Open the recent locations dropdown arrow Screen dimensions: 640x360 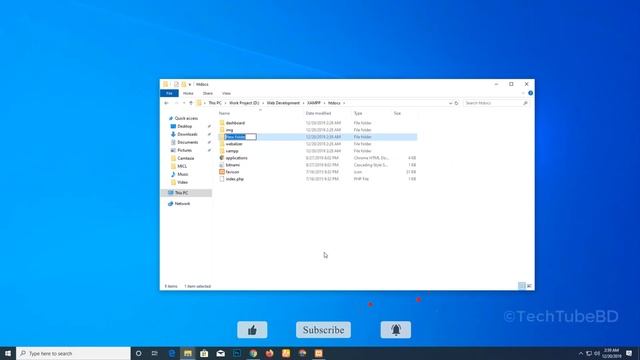[184, 103]
